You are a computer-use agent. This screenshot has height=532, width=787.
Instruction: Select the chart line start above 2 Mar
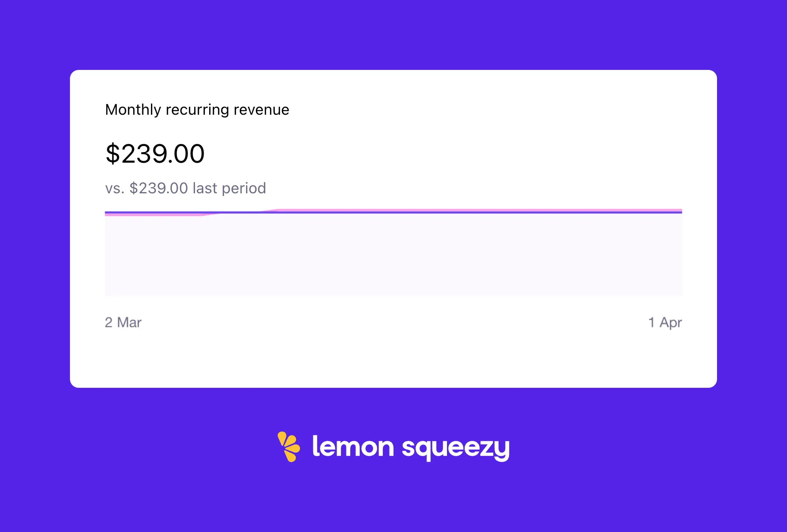(106, 213)
